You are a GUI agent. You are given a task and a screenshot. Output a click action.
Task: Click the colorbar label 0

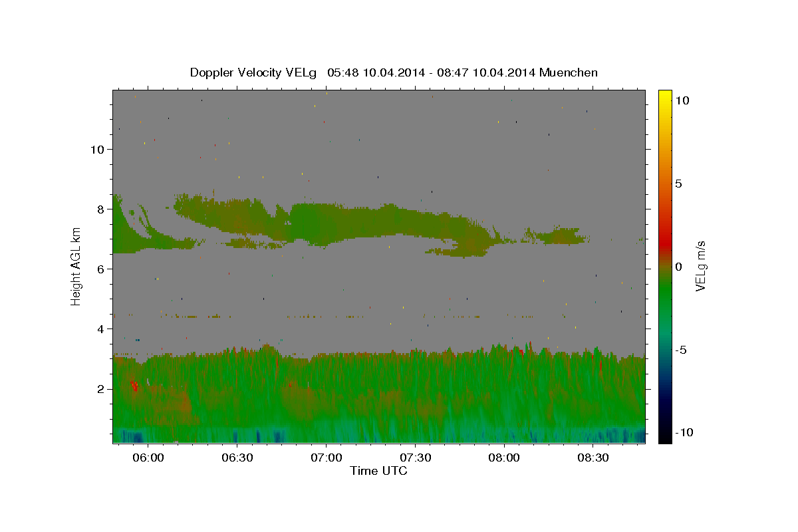click(678, 267)
